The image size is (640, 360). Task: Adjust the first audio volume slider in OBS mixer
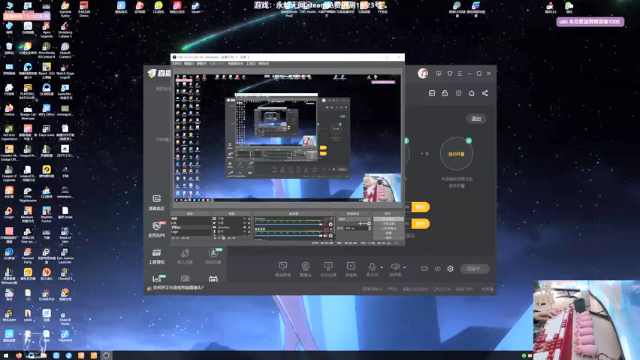coord(288,224)
